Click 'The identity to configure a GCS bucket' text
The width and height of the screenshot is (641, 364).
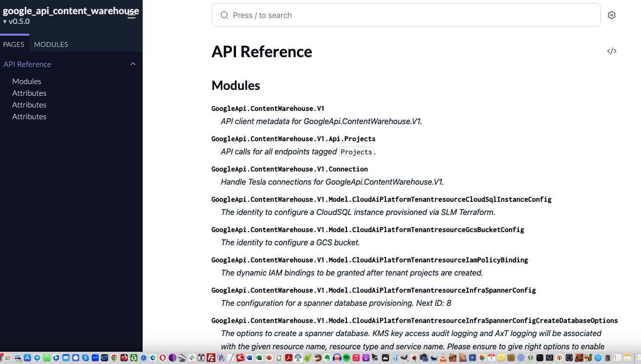coord(290,242)
